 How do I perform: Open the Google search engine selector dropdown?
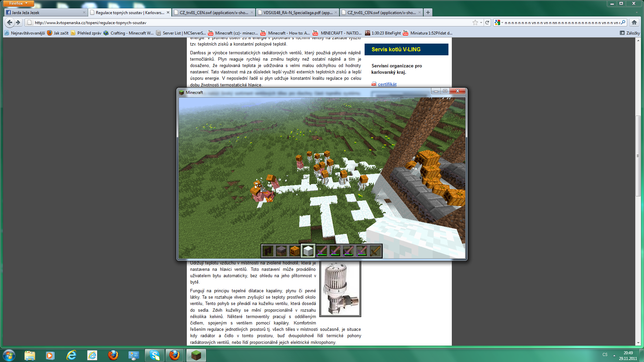coord(498,22)
